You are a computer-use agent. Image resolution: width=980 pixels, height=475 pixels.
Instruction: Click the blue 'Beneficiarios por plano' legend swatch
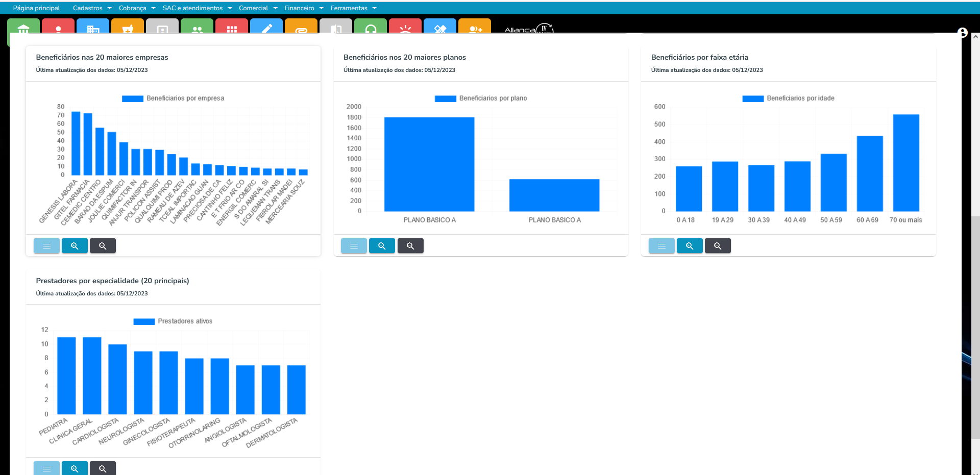pyautogui.click(x=445, y=98)
